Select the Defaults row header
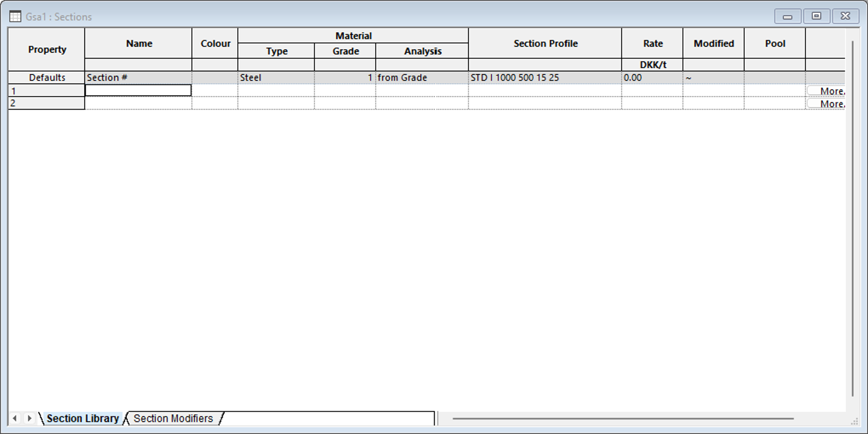The height and width of the screenshot is (434, 868). coord(46,78)
